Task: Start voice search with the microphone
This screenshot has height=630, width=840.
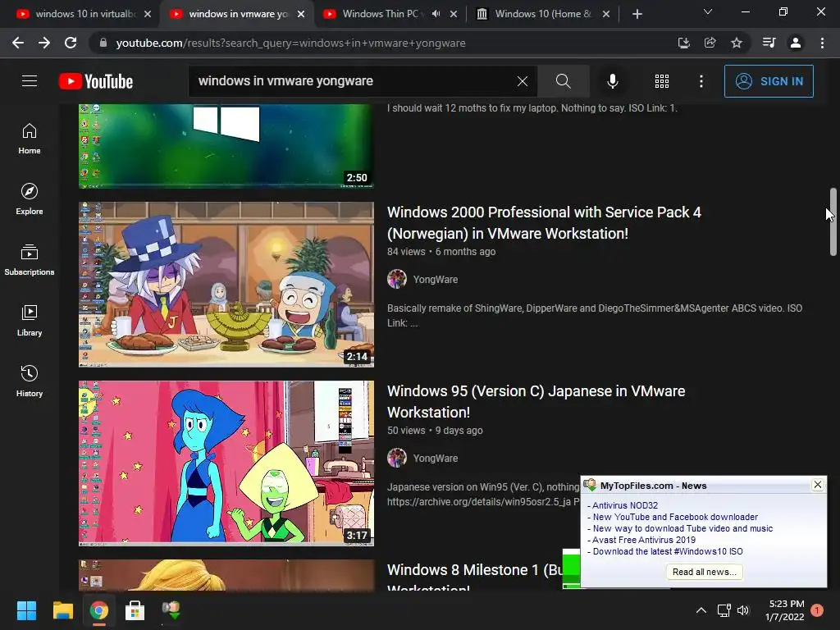Action: (612, 81)
